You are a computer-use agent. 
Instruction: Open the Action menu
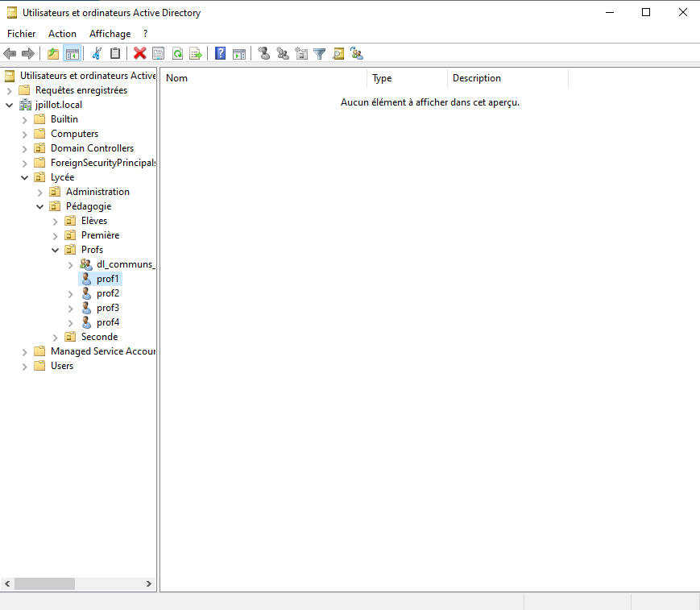[x=63, y=34]
